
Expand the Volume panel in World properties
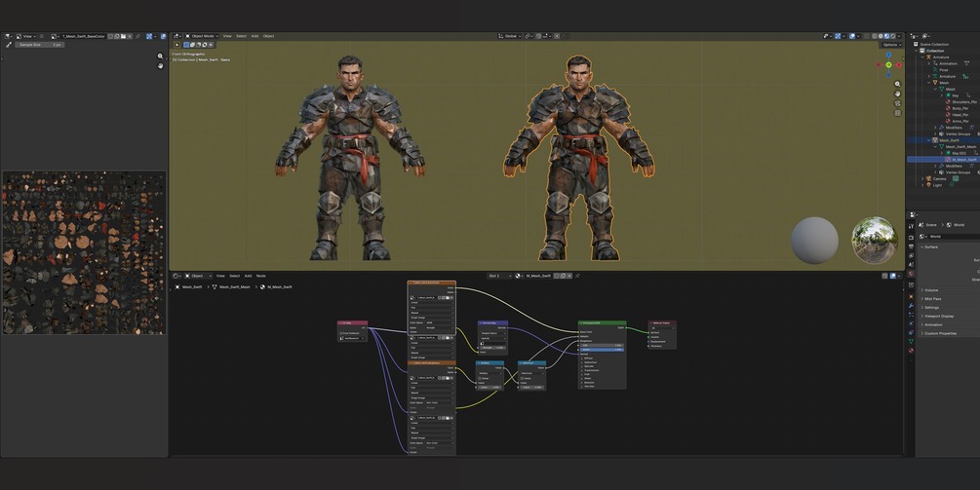[931, 290]
